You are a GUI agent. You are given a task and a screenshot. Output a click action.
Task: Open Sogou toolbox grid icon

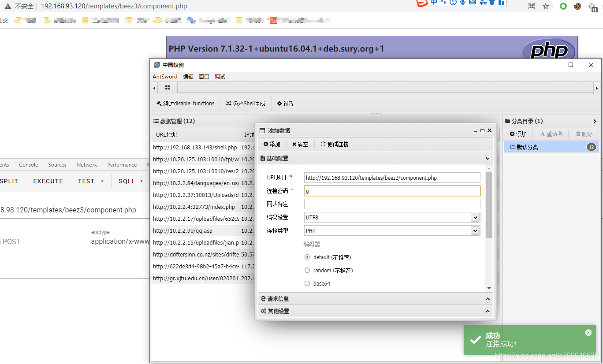click(501, 2)
